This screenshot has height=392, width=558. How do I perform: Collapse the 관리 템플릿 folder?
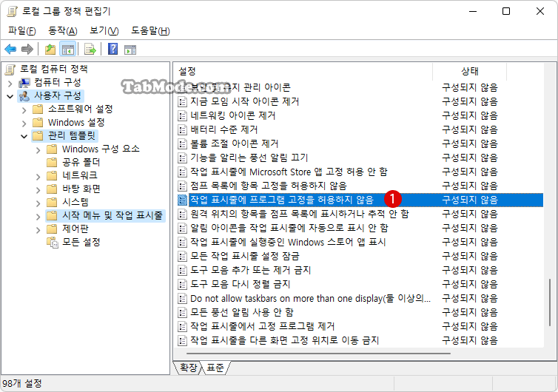pyautogui.click(x=24, y=136)
